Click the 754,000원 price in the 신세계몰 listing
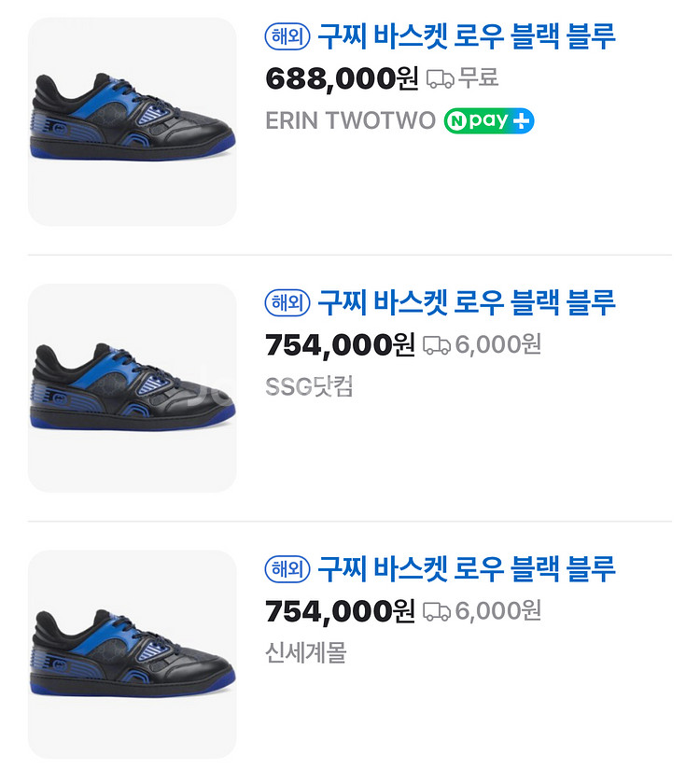This screenshot has width=700, height=782. (340, 611)
